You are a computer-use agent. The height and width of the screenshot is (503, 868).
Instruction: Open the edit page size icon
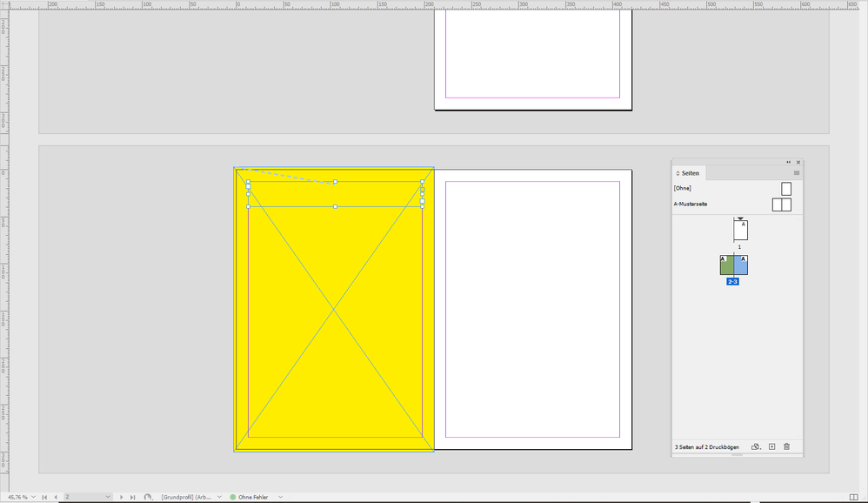pos(756,447)
